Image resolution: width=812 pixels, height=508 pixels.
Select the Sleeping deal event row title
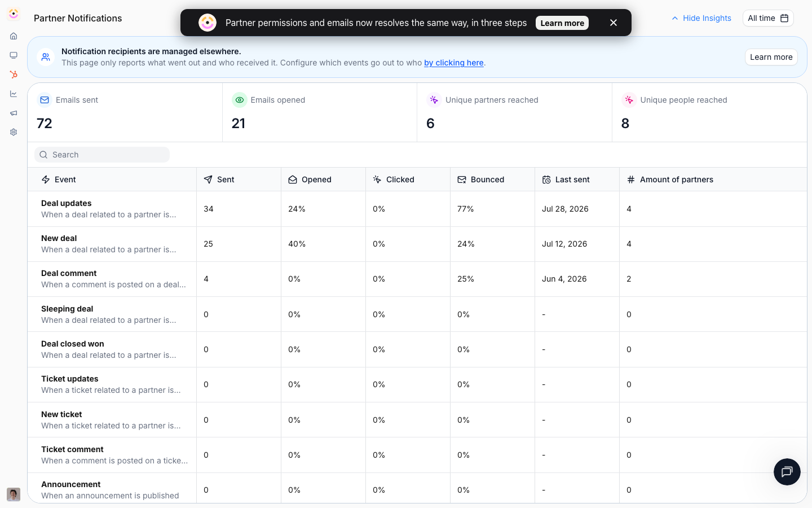67,309
